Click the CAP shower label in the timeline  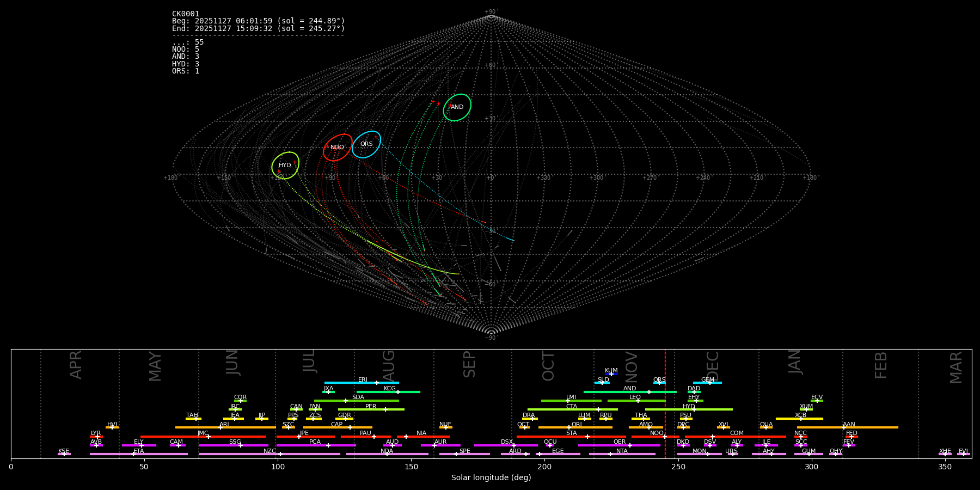[337, 425]
